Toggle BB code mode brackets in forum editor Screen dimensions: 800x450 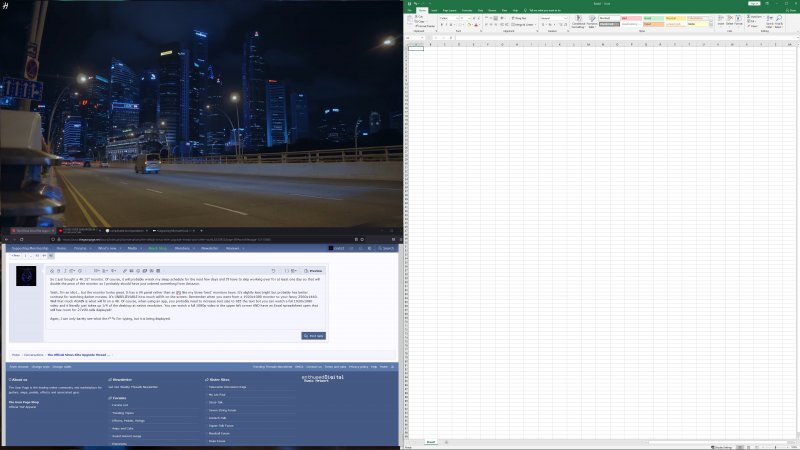(287, 271)
